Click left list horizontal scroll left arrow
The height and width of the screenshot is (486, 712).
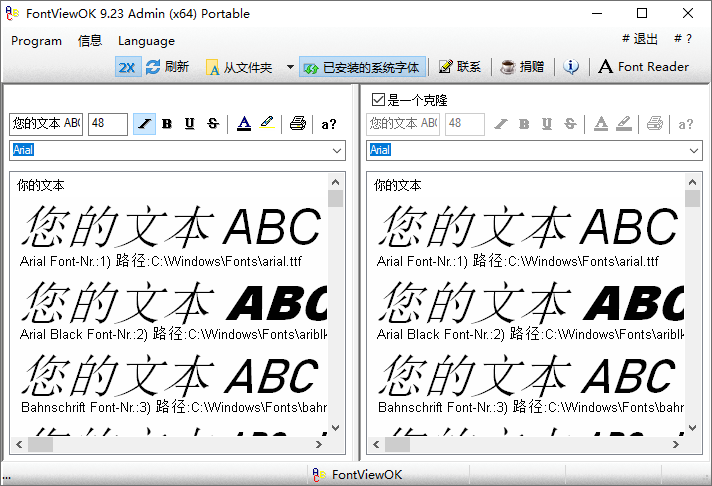coord(19,445)
